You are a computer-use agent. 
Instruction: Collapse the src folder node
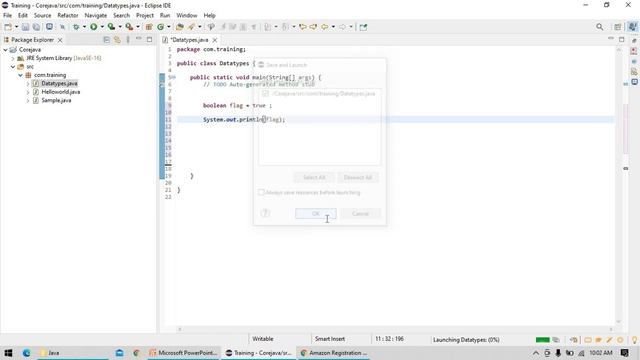click(x=13, y=67)
